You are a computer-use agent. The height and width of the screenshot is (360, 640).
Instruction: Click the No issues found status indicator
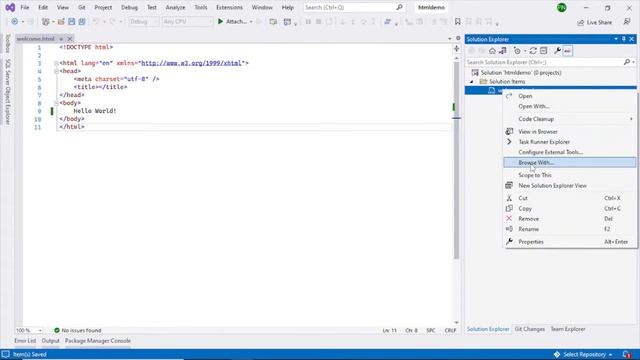coord(78,330)
